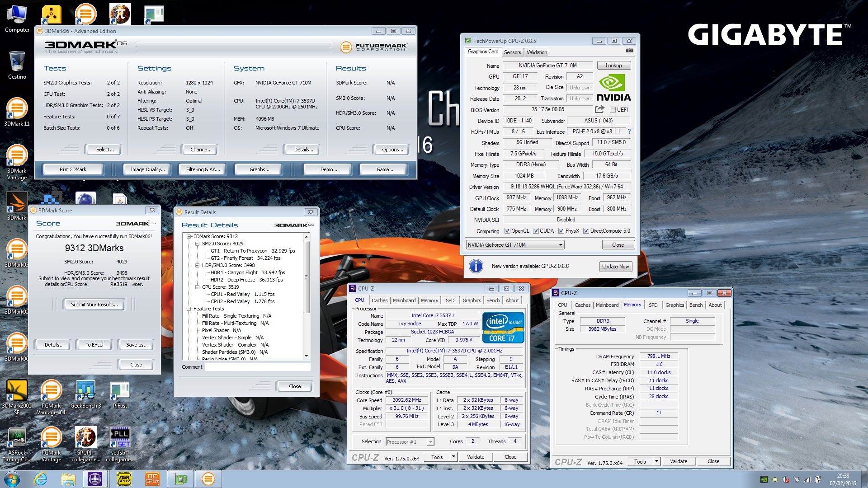868x488 pixels.
Task: Select HDR2 - Deep Freeze result row
Action: point(246,280)
